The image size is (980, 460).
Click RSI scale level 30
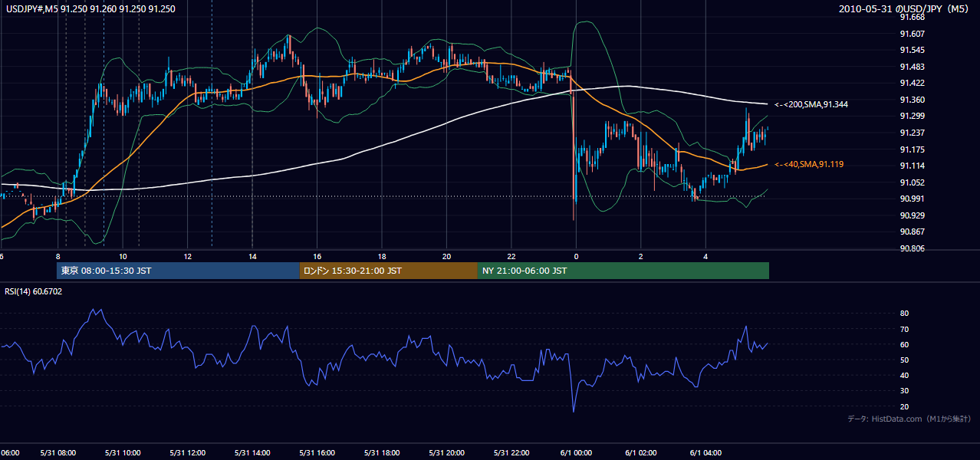pos(904,391)
